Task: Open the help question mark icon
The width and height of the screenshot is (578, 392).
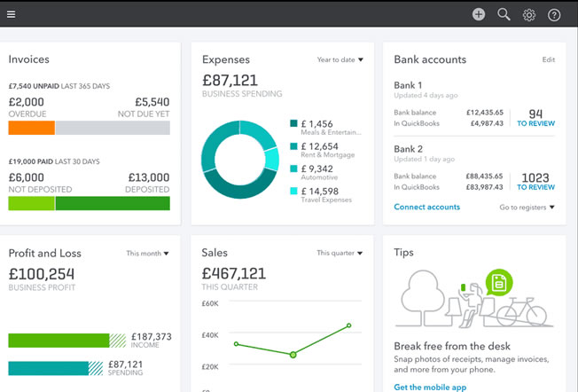Action: tap(554, 15)
